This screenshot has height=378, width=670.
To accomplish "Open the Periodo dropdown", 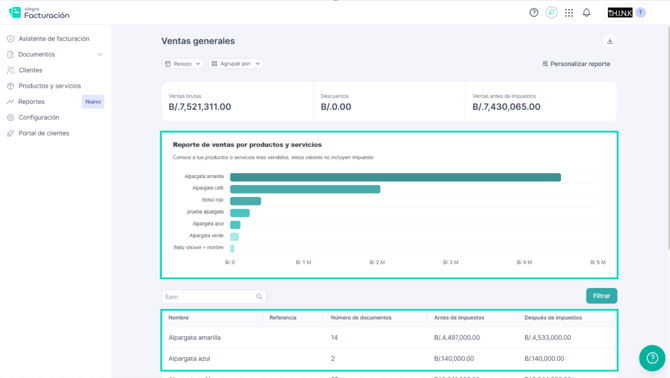I will point(182,64).
